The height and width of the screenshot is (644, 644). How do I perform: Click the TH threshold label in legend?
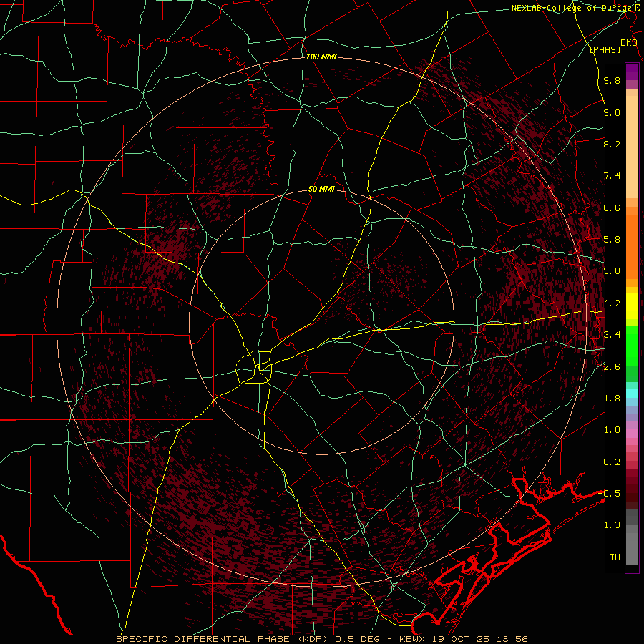(615, 557)
